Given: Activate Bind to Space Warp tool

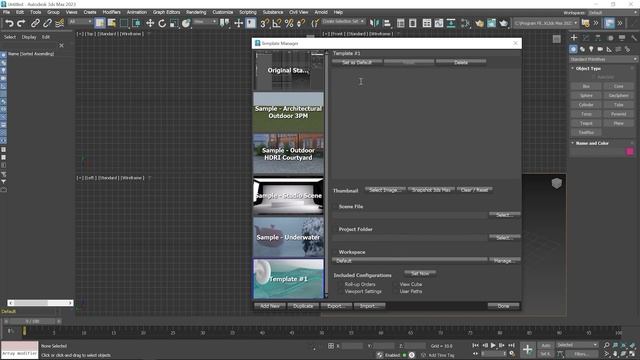Looking at the screenshot, I should [x=60, y=23].
